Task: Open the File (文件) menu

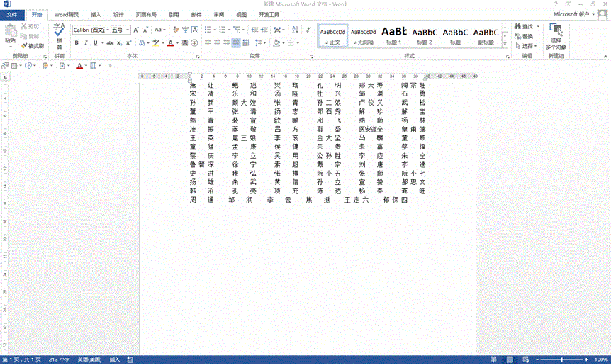Action: (x=12, y=14)
